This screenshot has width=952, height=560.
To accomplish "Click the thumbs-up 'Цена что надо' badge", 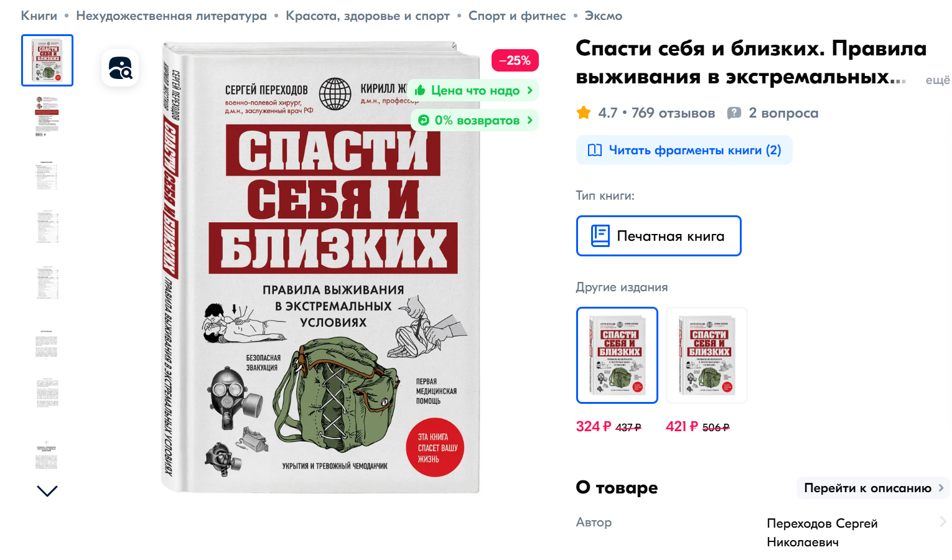I will (474, 90).
